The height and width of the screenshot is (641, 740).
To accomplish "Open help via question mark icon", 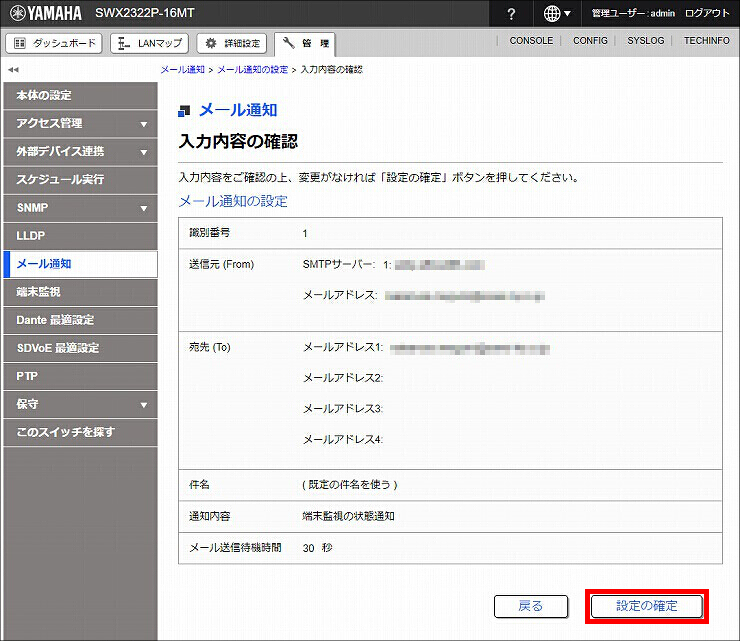I will 511,14.
